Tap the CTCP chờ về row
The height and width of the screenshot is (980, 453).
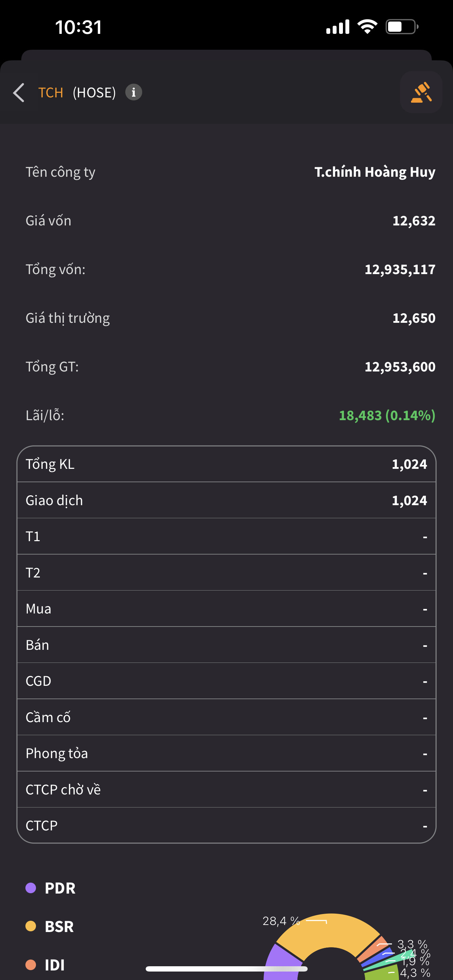226,790
